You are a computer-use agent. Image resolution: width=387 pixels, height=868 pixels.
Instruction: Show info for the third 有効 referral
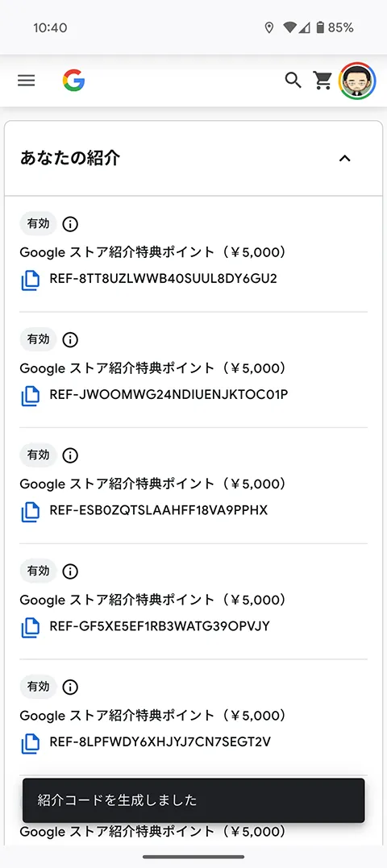(x=70, y=455)
